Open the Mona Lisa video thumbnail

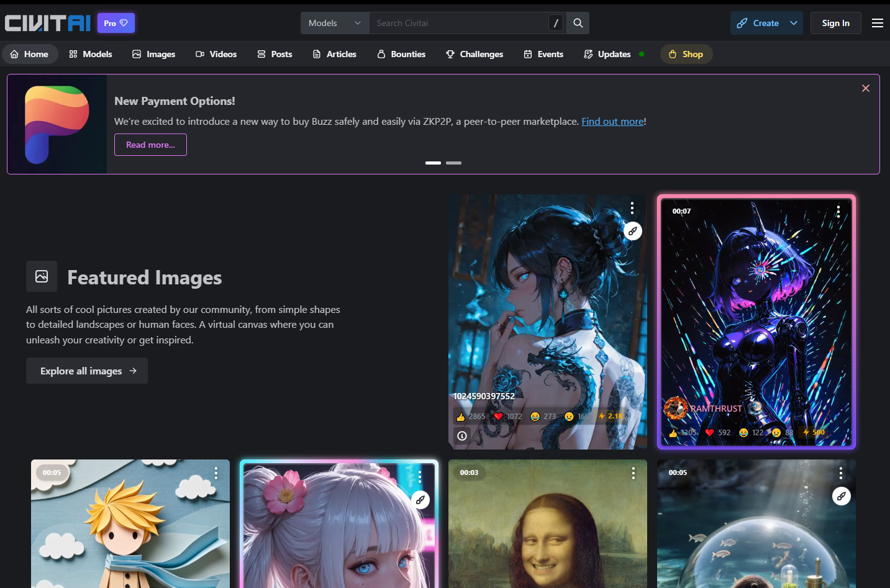click(x=548, y=524)
